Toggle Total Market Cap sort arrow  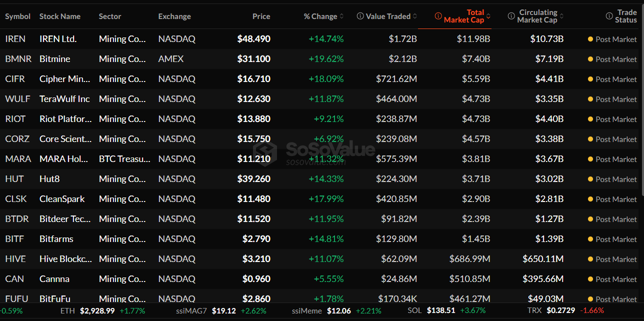coord(488,16)
